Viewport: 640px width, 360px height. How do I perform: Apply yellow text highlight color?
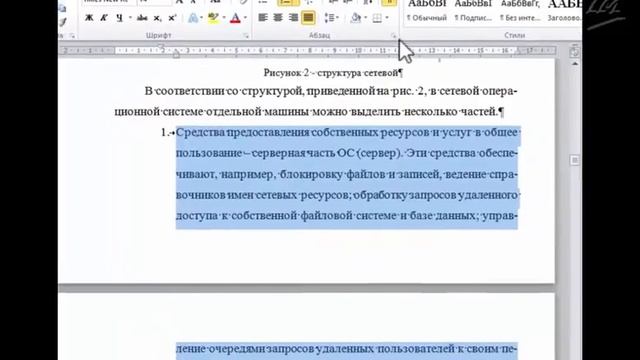(x=213, y=18)
